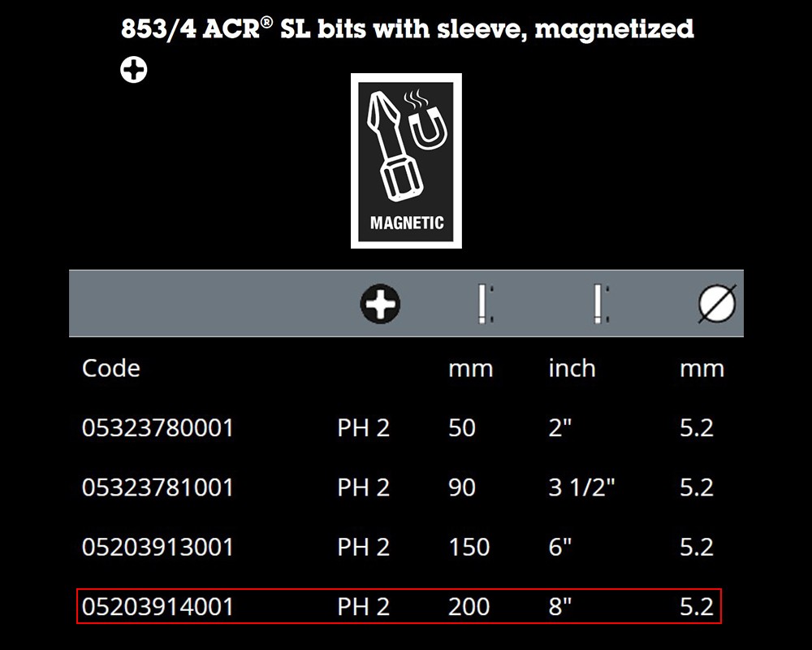Viewport: 812px width, 650px height.
Task: Select product code 05203913001
Action: pyautogui.click(x=158, y=548)
